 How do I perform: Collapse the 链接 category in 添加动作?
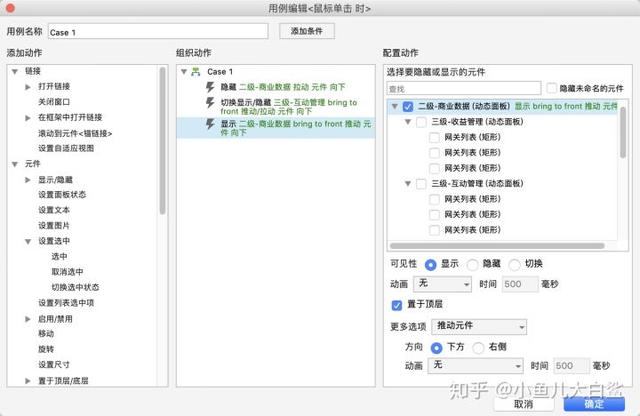click(15, 71)
